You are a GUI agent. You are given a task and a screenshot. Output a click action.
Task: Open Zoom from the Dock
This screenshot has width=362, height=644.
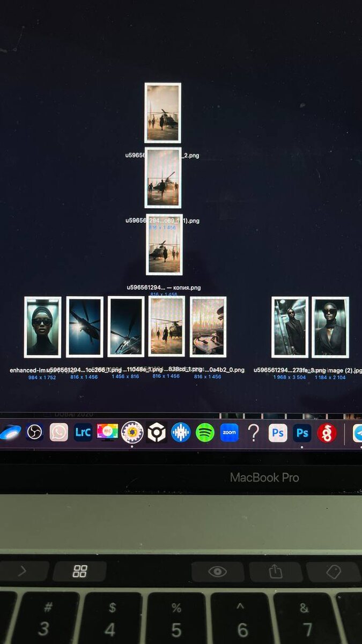[x=230, y=433]
